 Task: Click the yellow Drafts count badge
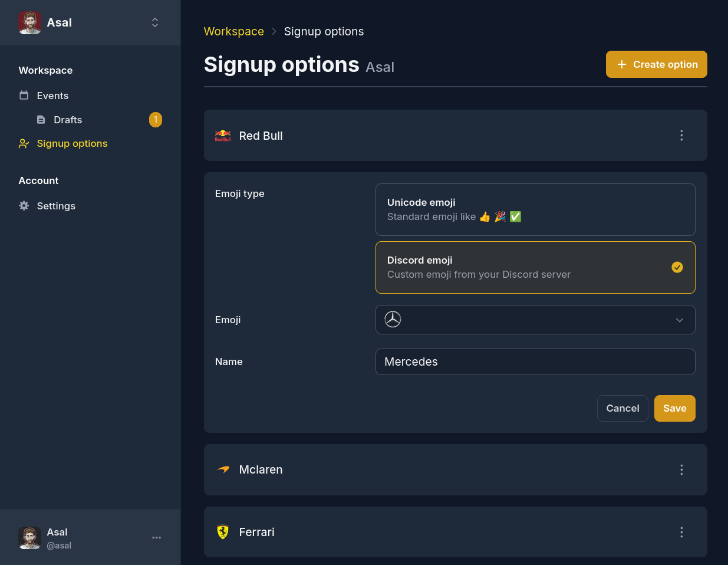click(x=156, y=119)
